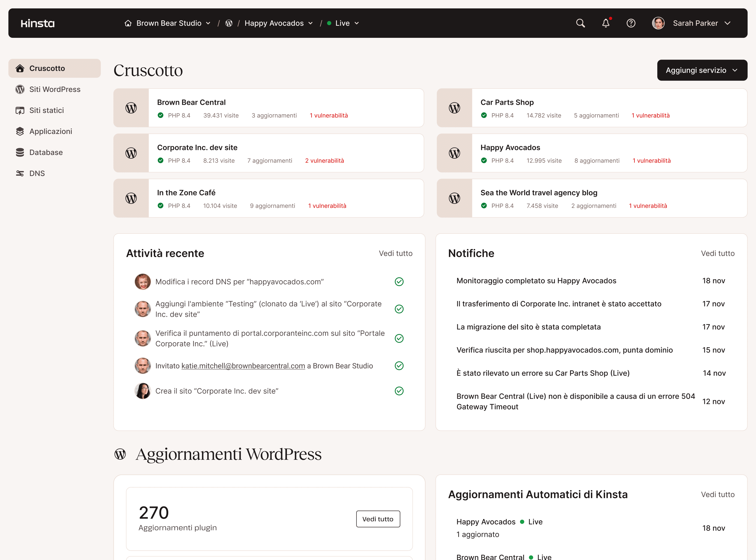Open the Monitoraggio completato su Happy Avocados notification
The width and height of the screenshot is (756, 560).
(x=536, y=281)
